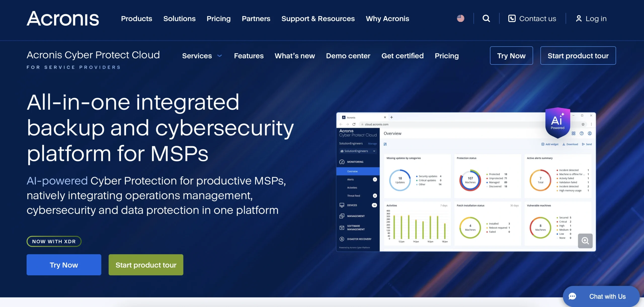
Task: Click the Send icon on the dashboard toolbar
Action: pyautogui.click(x=584, y=144)
